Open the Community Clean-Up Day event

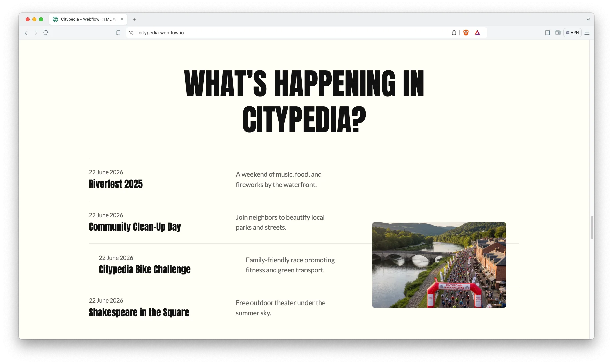[x=135, y=227]
